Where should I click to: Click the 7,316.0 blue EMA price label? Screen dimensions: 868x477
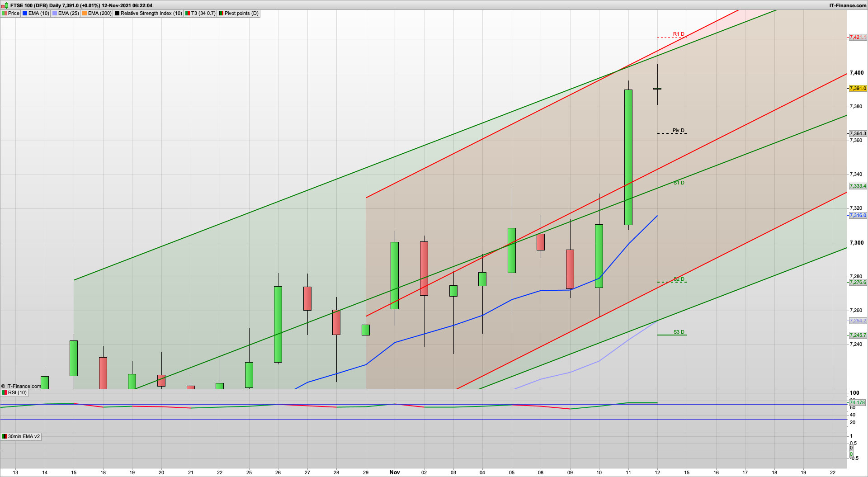coord(858,215)
